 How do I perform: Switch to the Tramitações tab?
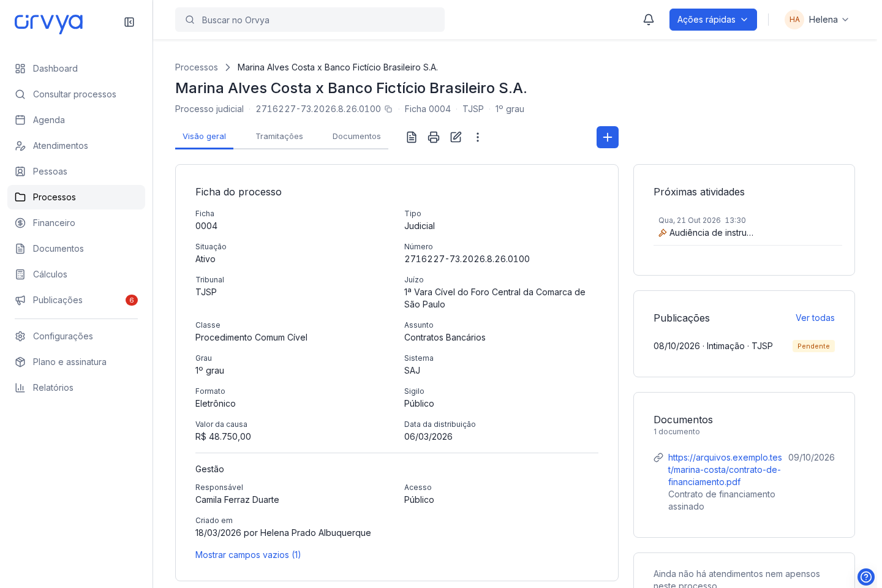(x=279, y=137)
